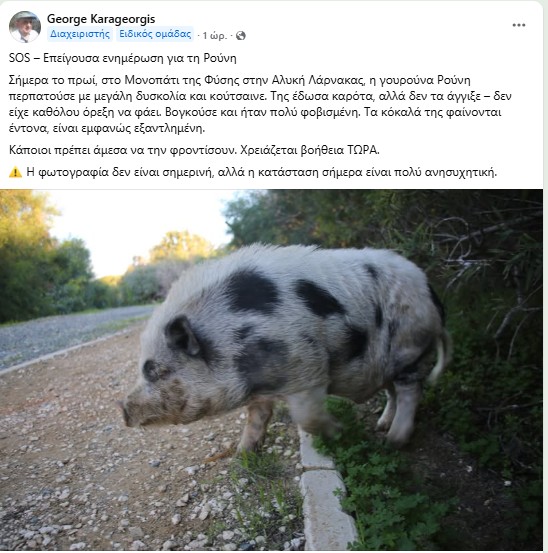This screenshot has width=548, height=553.
Task: Click the pig's white curled tail
Action: tap(441, 356)
